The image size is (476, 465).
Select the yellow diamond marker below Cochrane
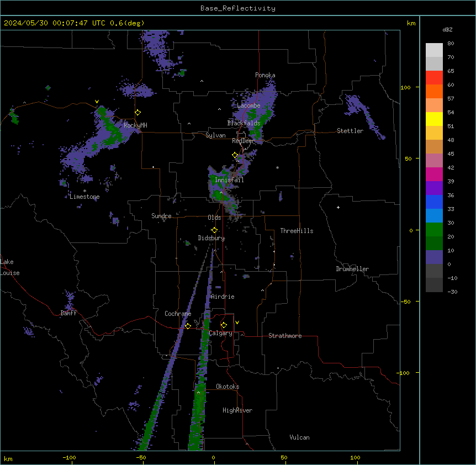(188, 326)
